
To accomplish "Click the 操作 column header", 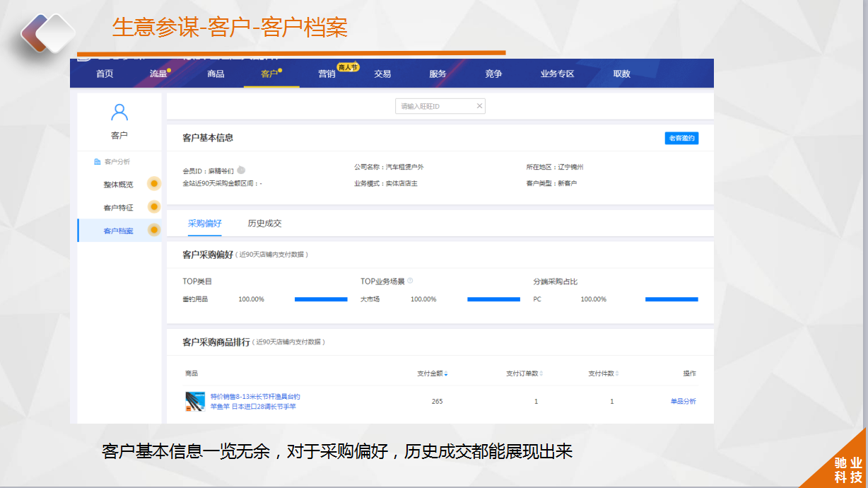I will 689,373.
